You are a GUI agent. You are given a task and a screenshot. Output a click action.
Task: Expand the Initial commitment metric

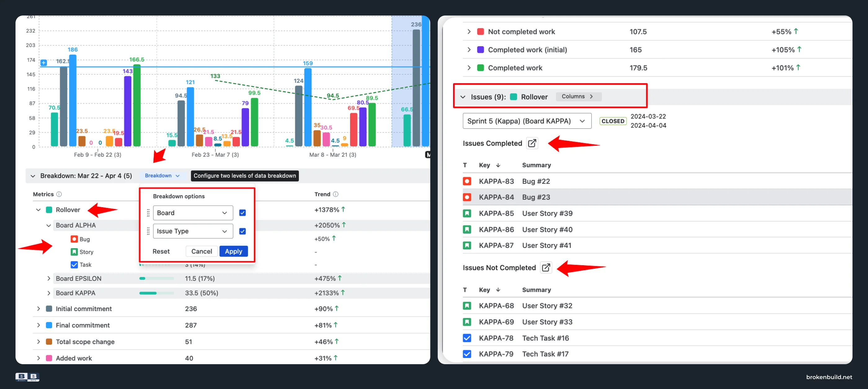click(38, 309)
